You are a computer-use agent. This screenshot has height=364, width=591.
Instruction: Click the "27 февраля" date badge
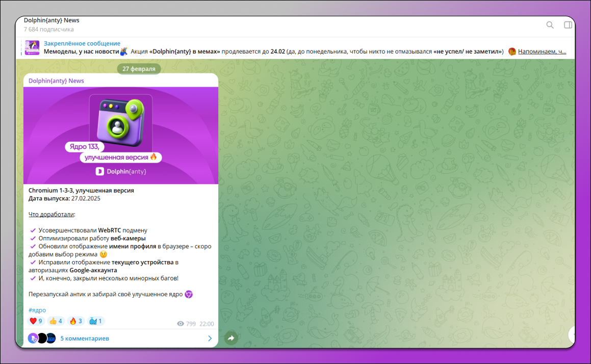click(x=139, y=69)
